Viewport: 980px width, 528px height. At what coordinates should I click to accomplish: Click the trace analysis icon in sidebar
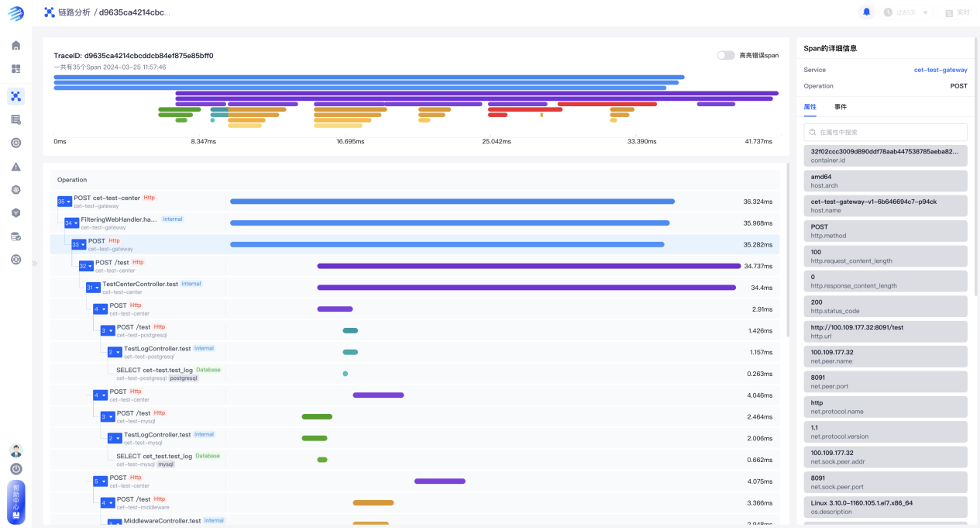click(15, 96)
